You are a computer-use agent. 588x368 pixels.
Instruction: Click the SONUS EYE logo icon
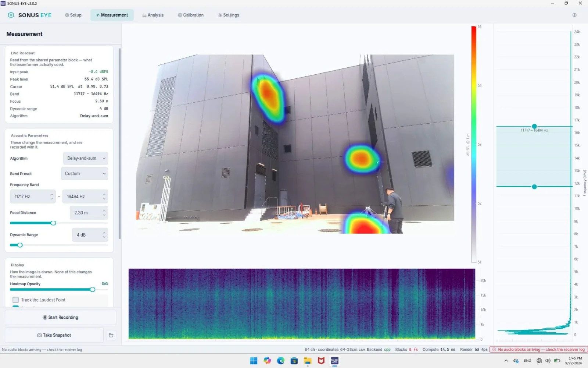[11, 15]
